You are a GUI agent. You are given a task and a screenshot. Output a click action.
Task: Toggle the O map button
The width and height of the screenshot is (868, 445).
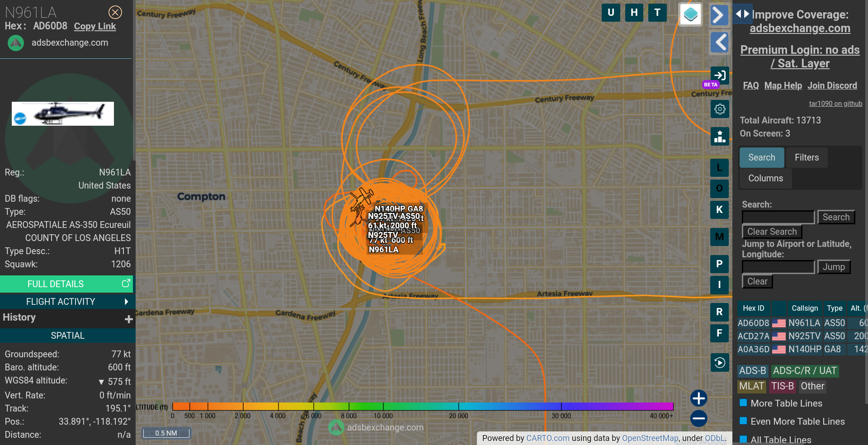pos(719,189)
